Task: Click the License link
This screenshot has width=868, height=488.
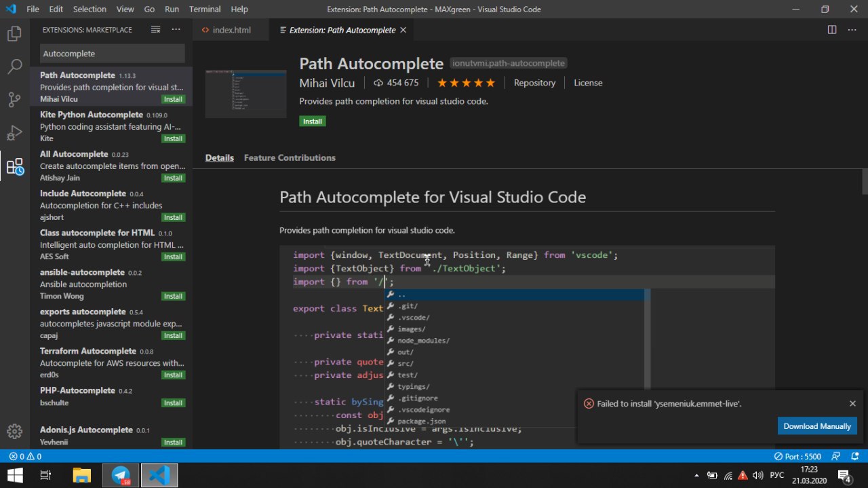Action: click(x=588, y=83)
